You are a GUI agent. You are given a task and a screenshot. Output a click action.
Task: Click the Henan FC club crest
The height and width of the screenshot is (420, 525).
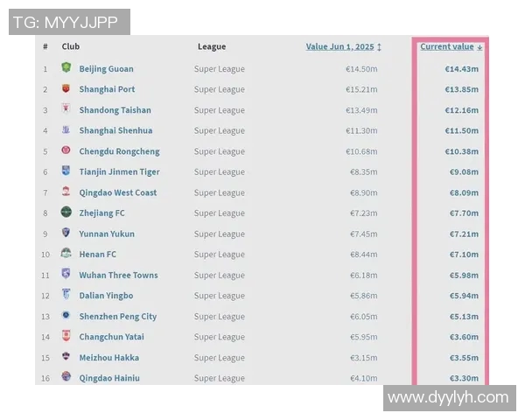[66, 254]
